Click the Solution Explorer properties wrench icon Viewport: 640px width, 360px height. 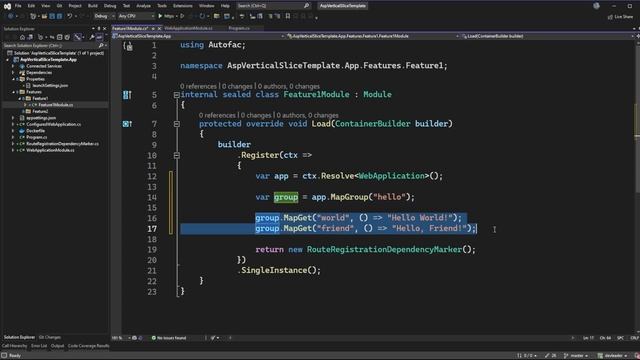coord(92,37)
